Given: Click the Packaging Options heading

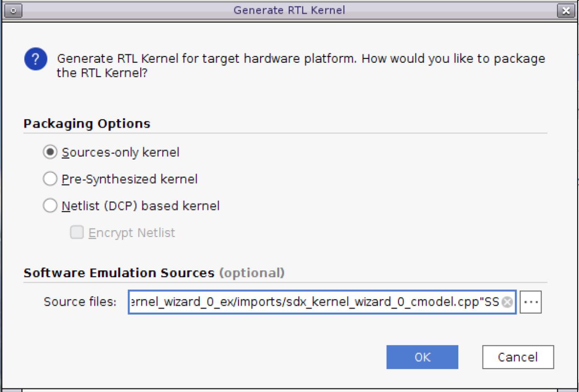Looking at the screenshot, I should pos(87,123).
